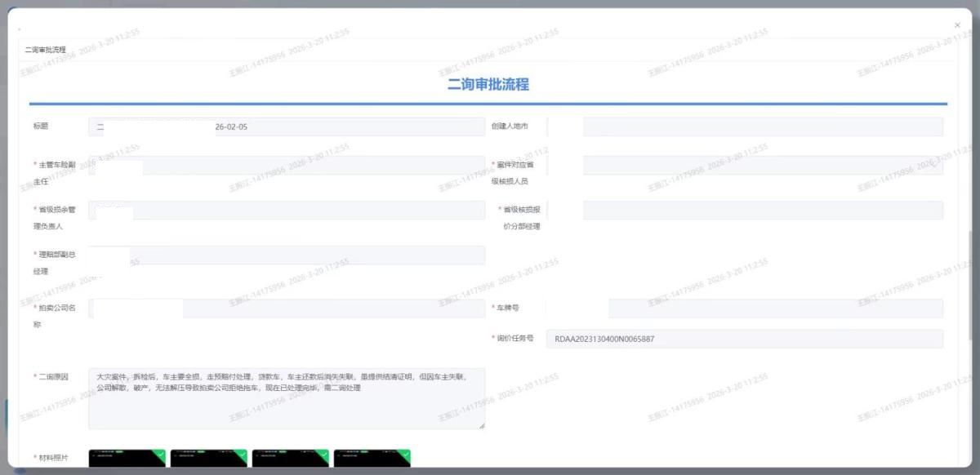Click the blue 二询审批流程 heading
980x475 pixels.
[488, 84]
